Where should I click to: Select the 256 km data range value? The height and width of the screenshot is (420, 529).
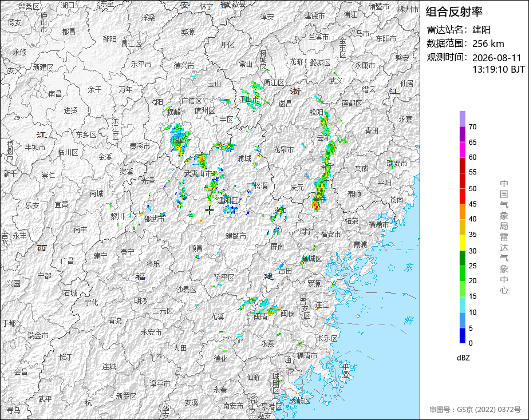[x=488, y=44]
